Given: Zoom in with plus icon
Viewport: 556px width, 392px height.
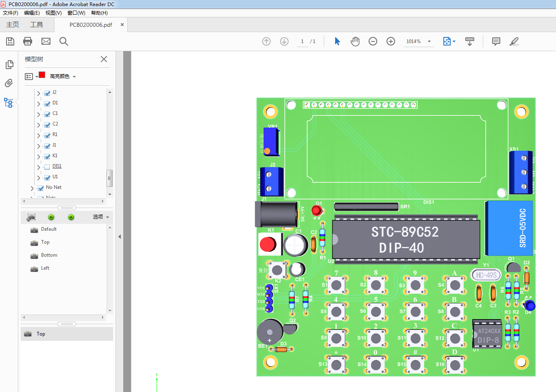Looking at the screenshot, I should [391, 41].
